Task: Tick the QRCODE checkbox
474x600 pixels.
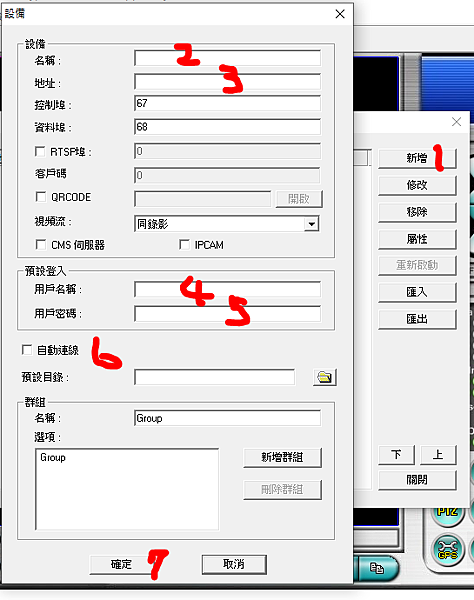Action: 41,197
